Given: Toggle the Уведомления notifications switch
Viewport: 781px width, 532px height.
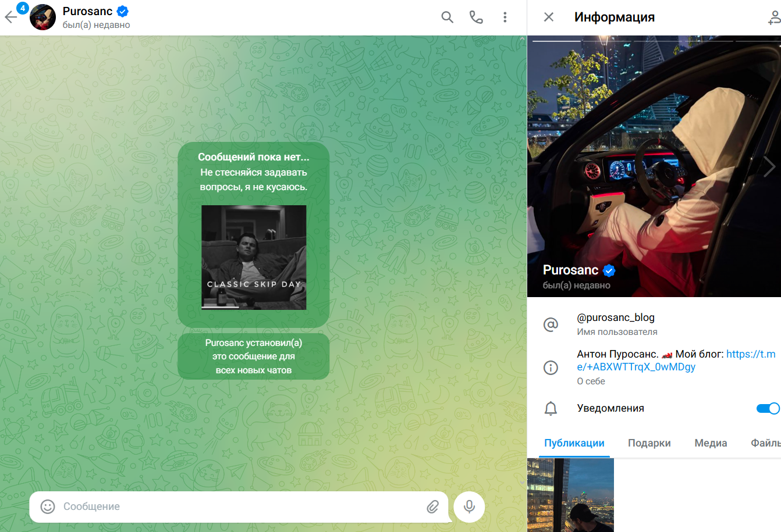Looking at the screenshot, I should [768, 408].
